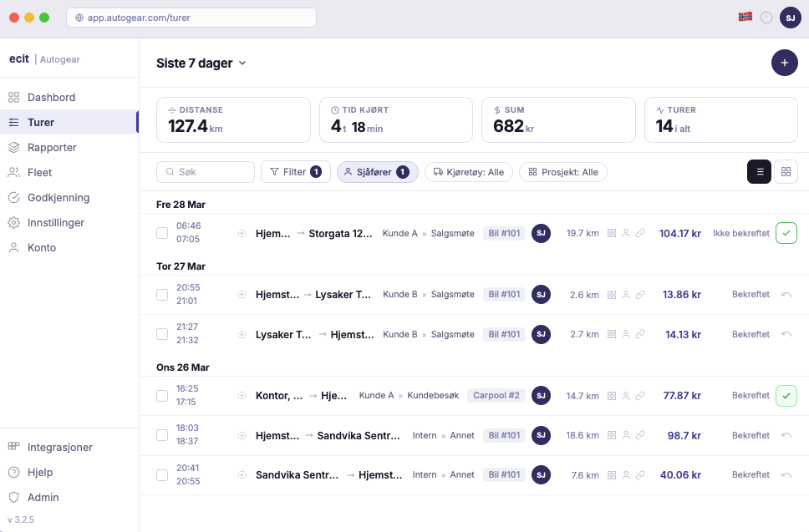Confirm the 06:46 Storgata trip with checkmark

[786, 234]
